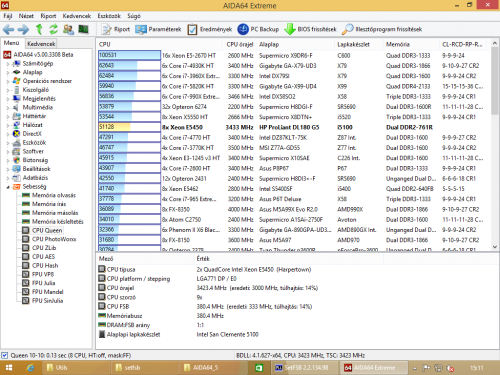
Task: Open the Eszközök menu
Action: point(109,16)
